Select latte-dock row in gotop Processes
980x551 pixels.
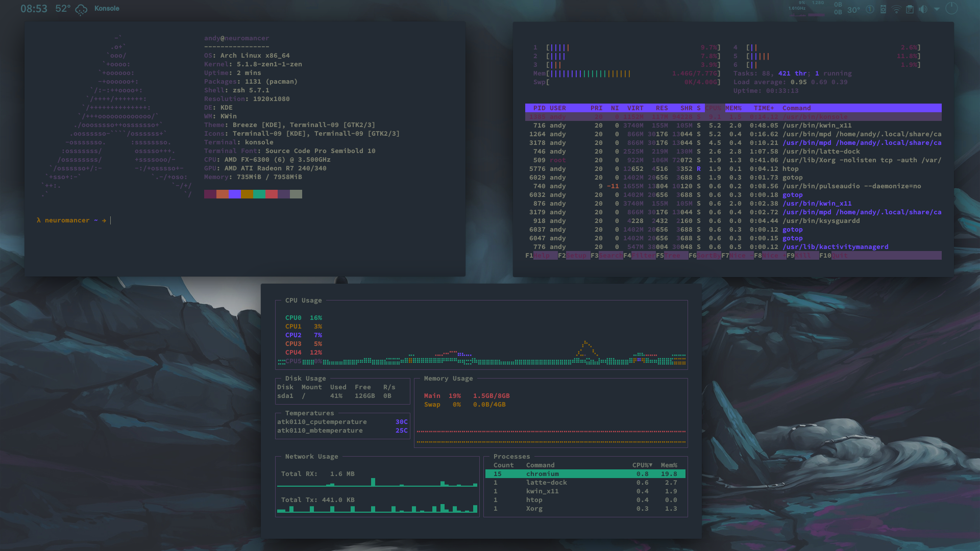pyautogui.click(x=585, y=483)
